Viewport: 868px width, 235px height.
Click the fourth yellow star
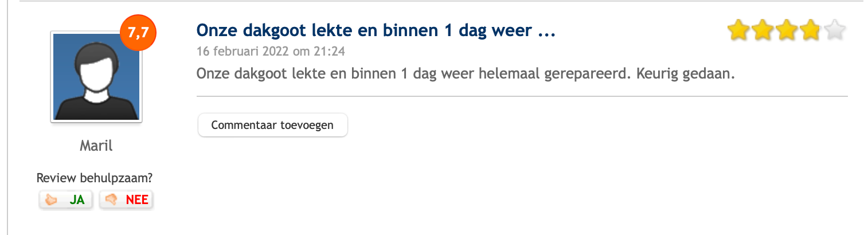[810, 30]
